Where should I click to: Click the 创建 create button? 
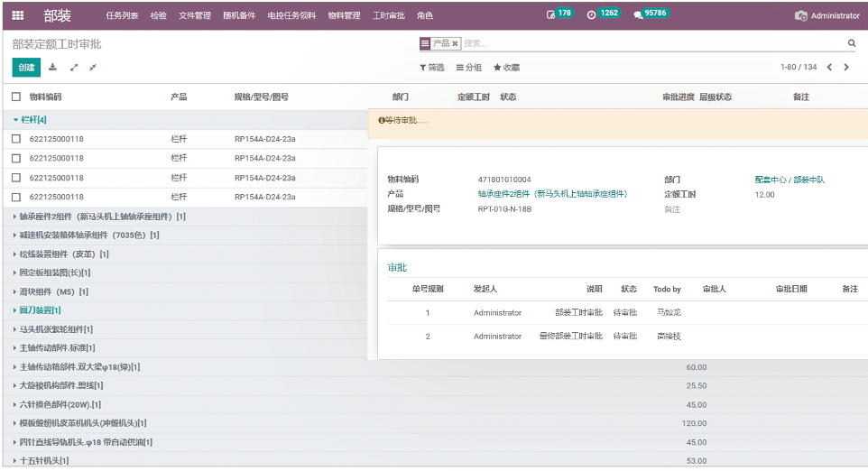[x=26, y=68]
